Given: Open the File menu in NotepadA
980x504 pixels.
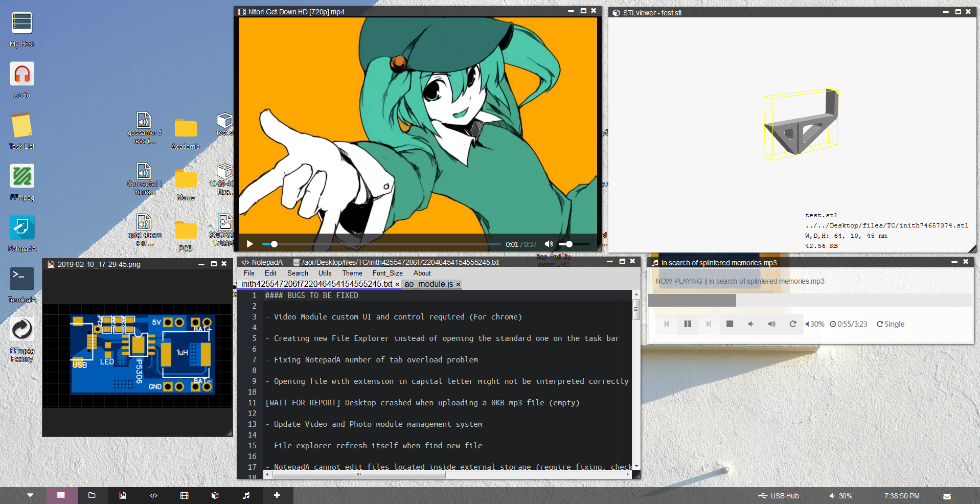Looking at the screenshot, I should point(249,273).
